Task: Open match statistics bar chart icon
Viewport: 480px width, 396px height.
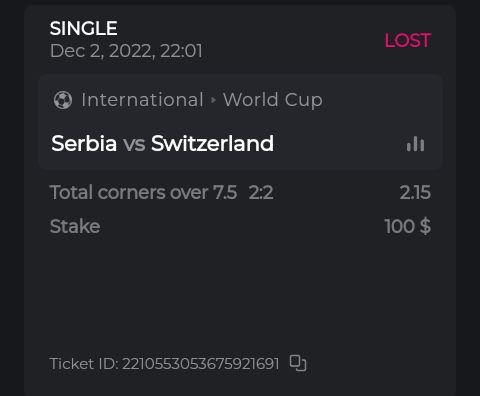Action: [415, 144]
